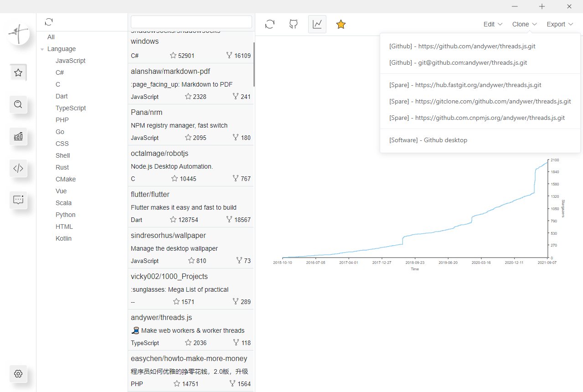This screenshot has height=392, width=583.
Task: Click the repository list scrollbar
Action: [x=254, y=64]
